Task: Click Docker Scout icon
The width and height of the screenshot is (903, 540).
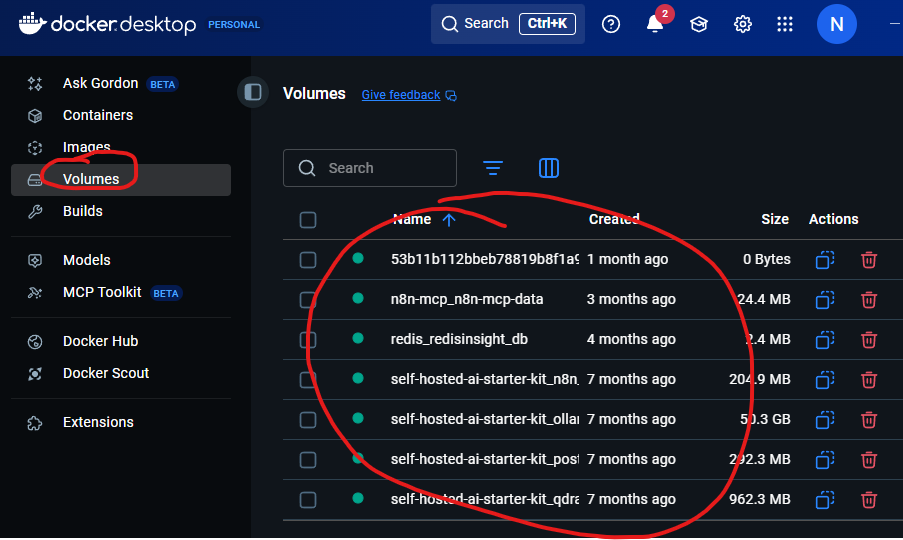Action: tap(35, 374)
